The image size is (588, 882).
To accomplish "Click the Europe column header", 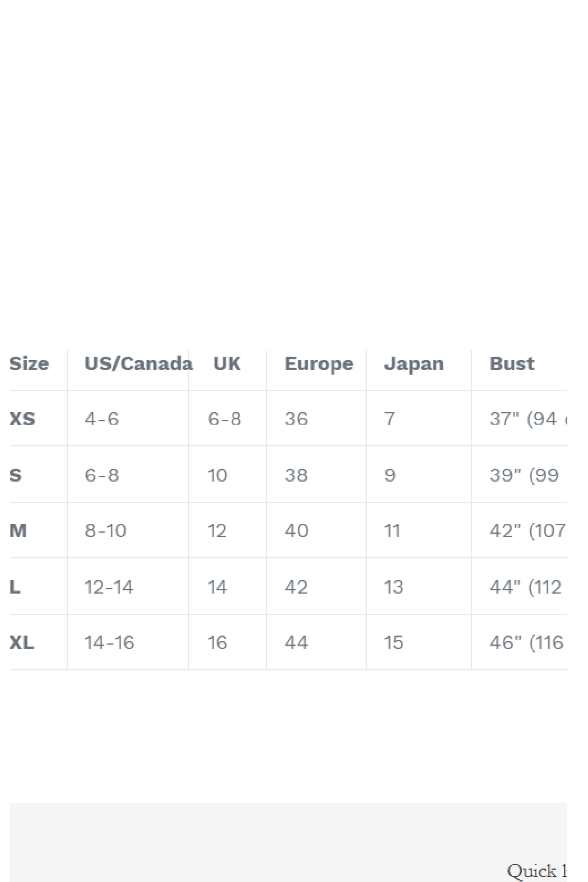I will pyautogui.click(x=319, y=364).
